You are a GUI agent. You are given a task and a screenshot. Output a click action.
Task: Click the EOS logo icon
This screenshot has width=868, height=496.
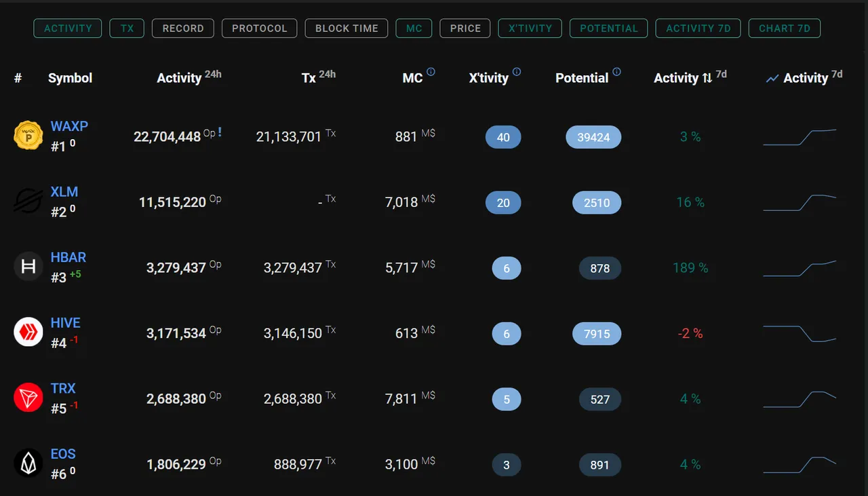click(28, 463)
